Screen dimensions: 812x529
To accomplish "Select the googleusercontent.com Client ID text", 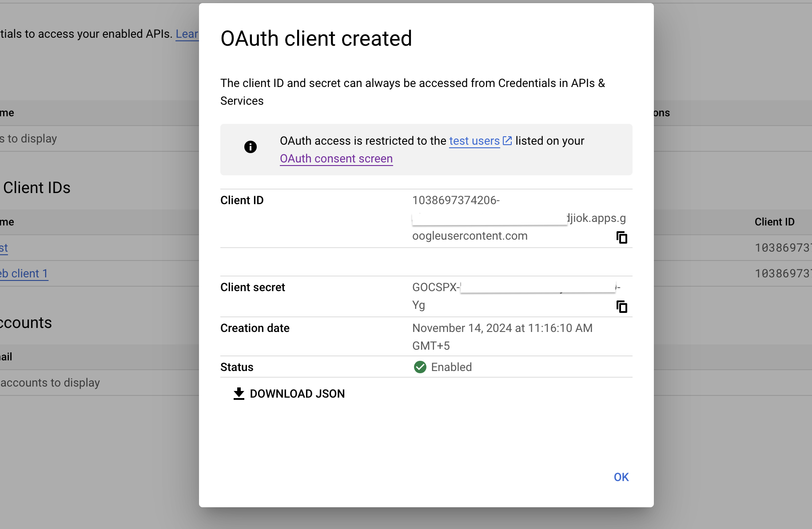I will tap(470, 236).
